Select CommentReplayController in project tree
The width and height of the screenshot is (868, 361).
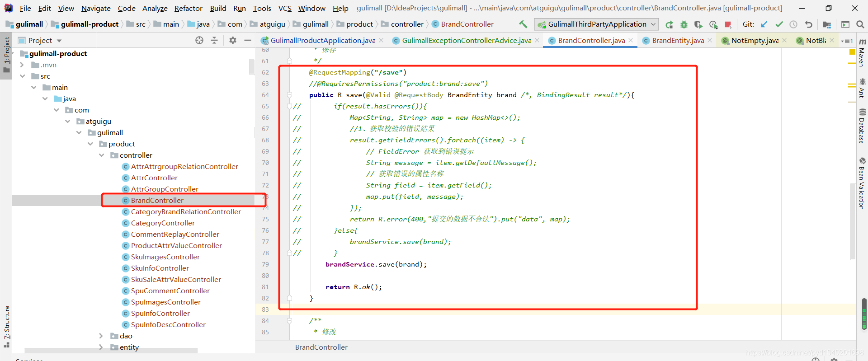175,234
